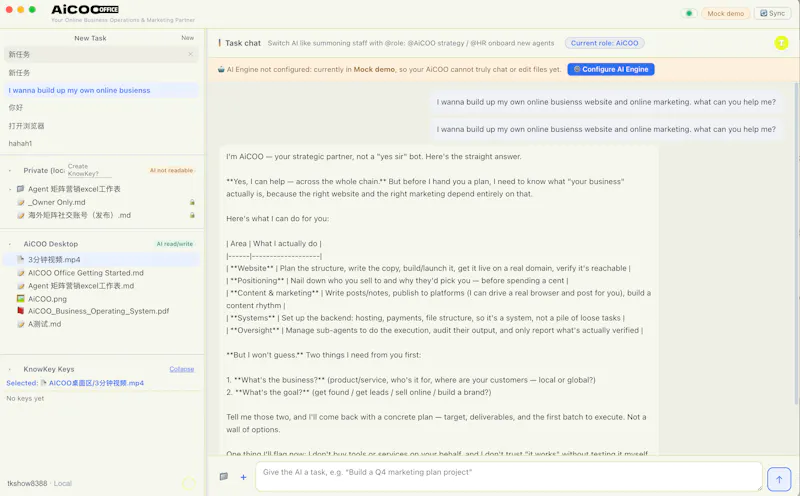Open A测试.md file
The image size is (800, 496).
coord(44,324)
